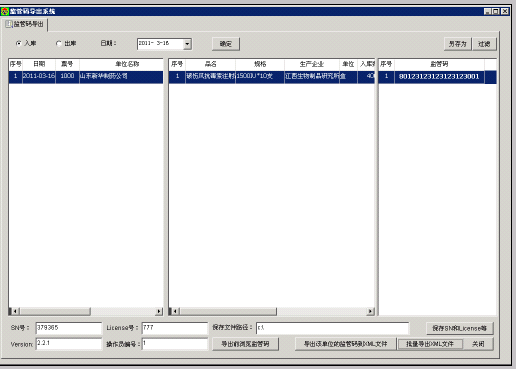Click the 过滤 filter button
The height and width of the screenshot is (369, 516).
click(484, 44)
